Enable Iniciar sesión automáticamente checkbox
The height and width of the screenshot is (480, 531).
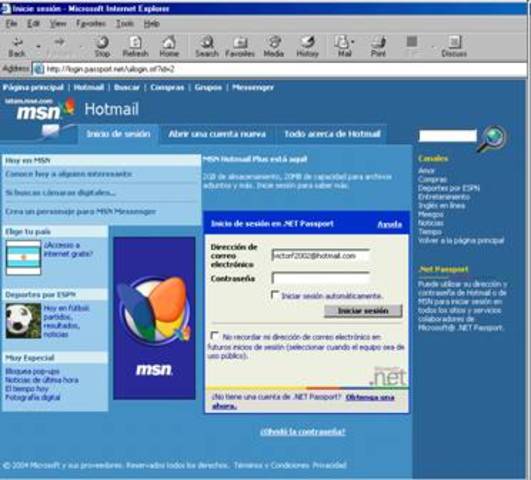[275, 294]
